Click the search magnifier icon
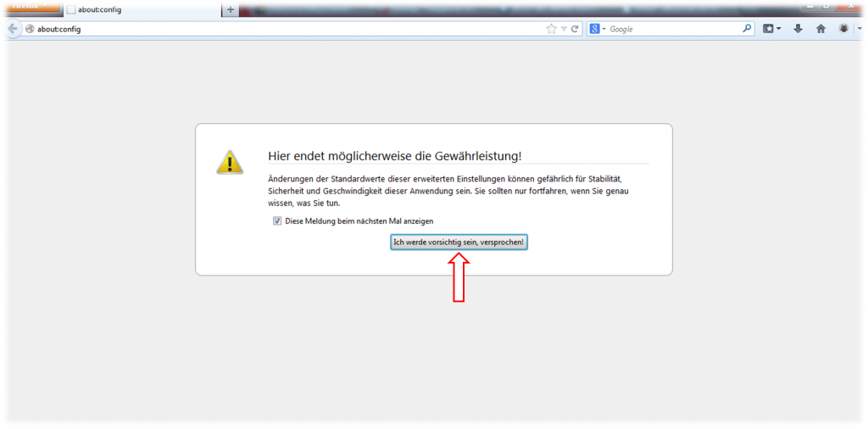The width and height of the screenshot is (868, 429). [x=747, y=29]
